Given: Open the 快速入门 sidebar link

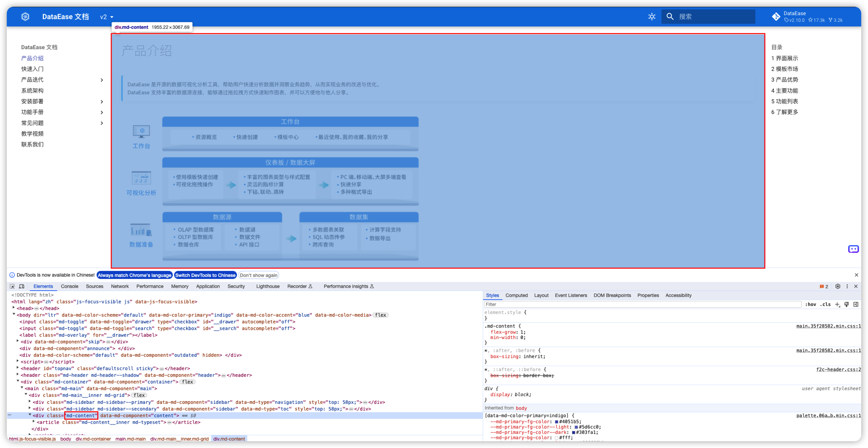Looking at the screenshot, I should (32, 69).
